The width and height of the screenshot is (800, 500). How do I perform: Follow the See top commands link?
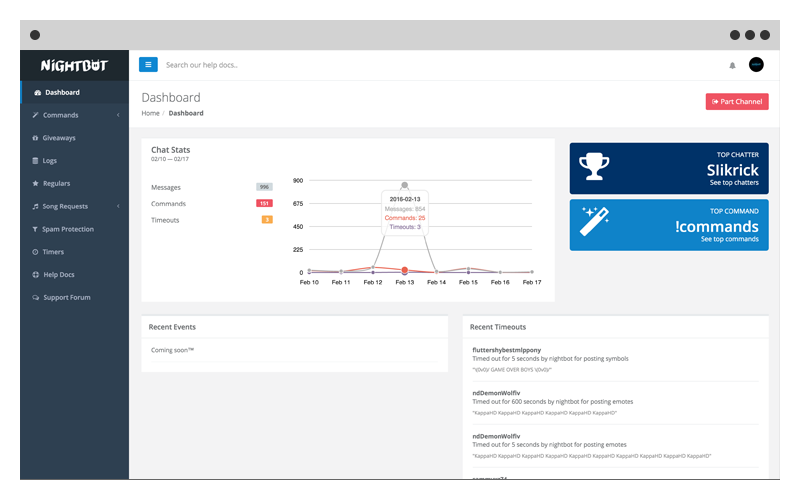pyautogui.click(x=729, y=240)
